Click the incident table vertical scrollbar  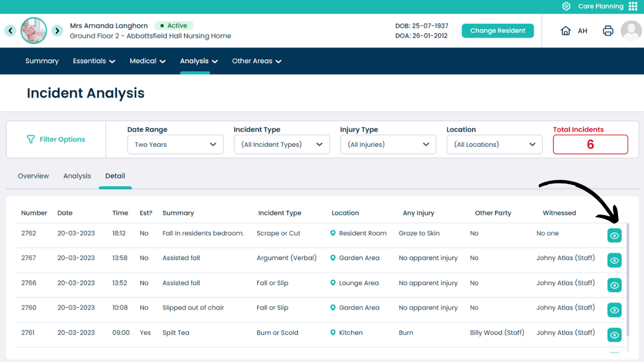tap(628, 280)
